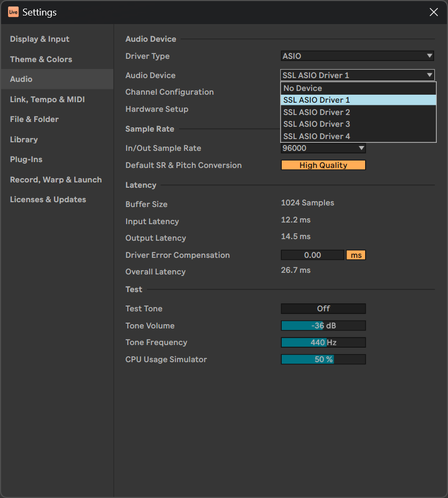This screenshot has height=498, width=448.
Task: Toggle the ms unit button
Action: [x=356, y=255]
